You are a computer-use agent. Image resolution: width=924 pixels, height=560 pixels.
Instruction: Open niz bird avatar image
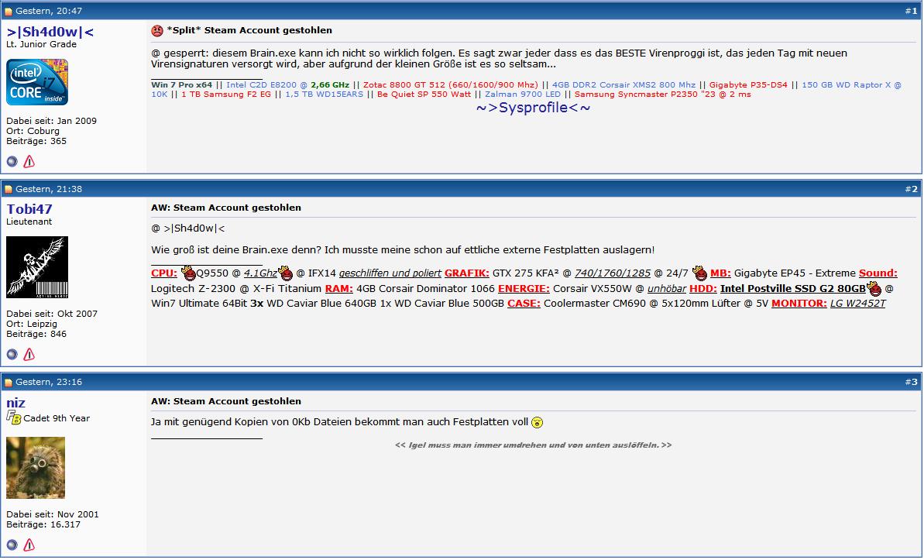(x=36, y=468)
